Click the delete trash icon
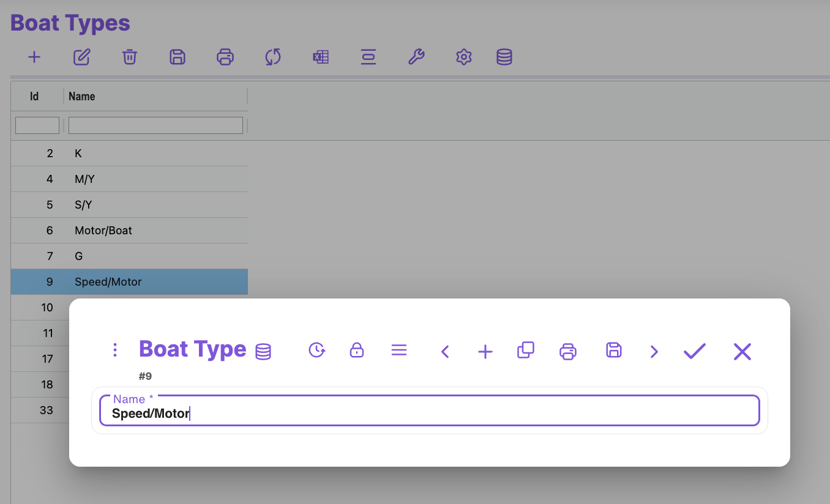Image resolution: width=830 pixels, height=504 pixels. pos(130,57)
